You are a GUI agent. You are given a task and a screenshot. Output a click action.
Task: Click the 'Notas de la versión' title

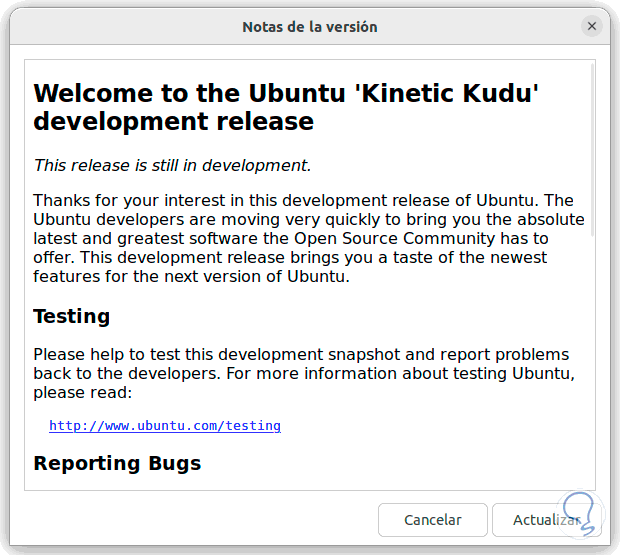(x=310, y=27)
